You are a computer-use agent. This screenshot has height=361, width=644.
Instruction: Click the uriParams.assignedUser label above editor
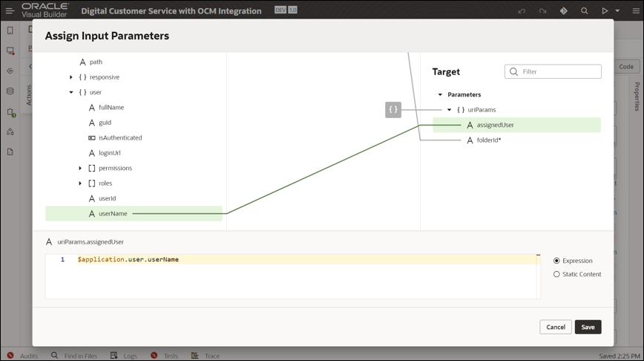[91, 242]
